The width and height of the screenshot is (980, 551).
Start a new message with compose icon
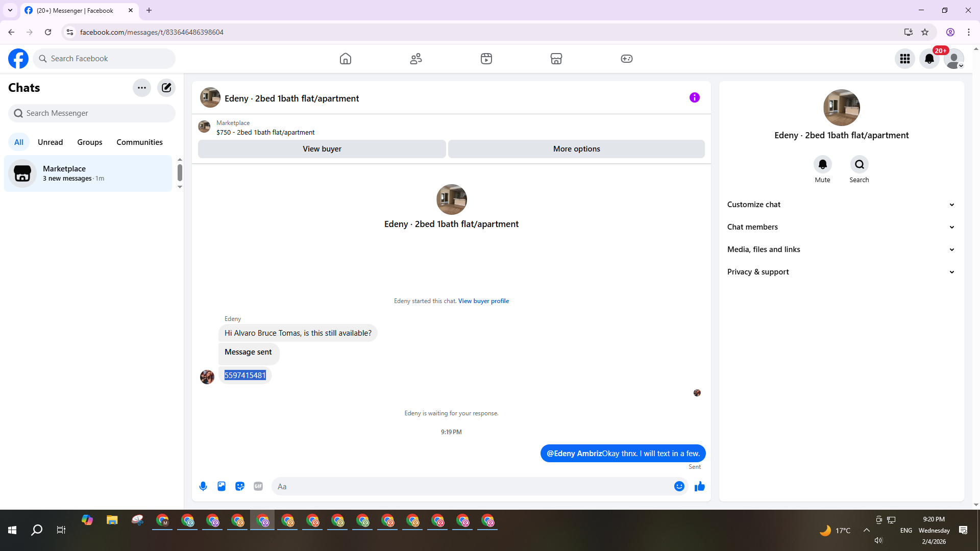click(166, 88)
